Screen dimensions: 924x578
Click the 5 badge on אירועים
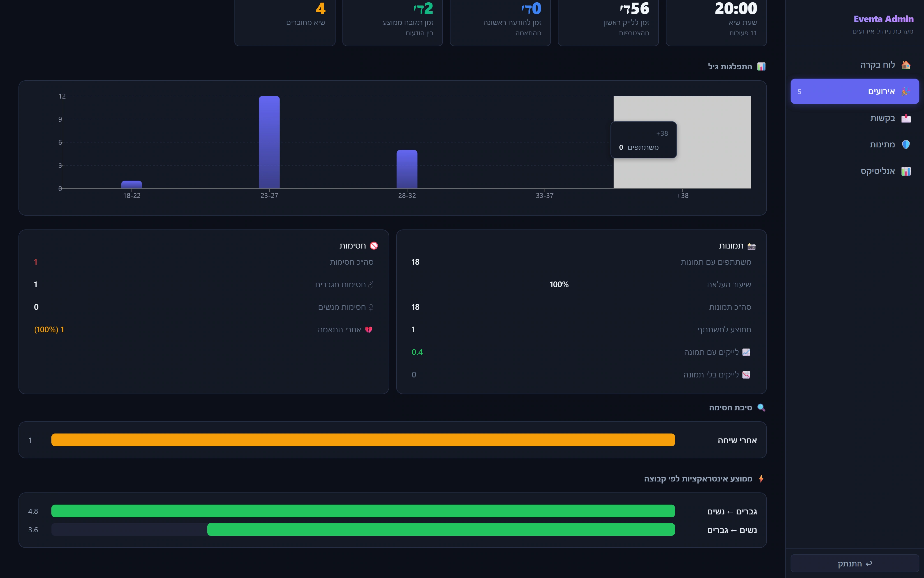[x=799, y=92]
